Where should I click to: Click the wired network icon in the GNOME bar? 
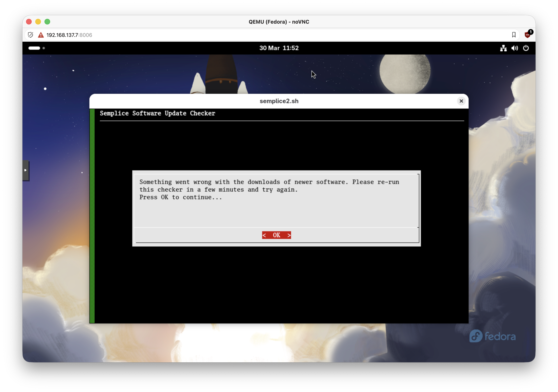(x=503, y=48)
